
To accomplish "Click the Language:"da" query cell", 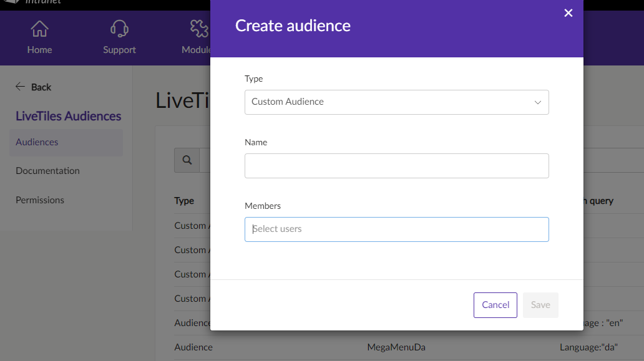I will tap(588, 347).
